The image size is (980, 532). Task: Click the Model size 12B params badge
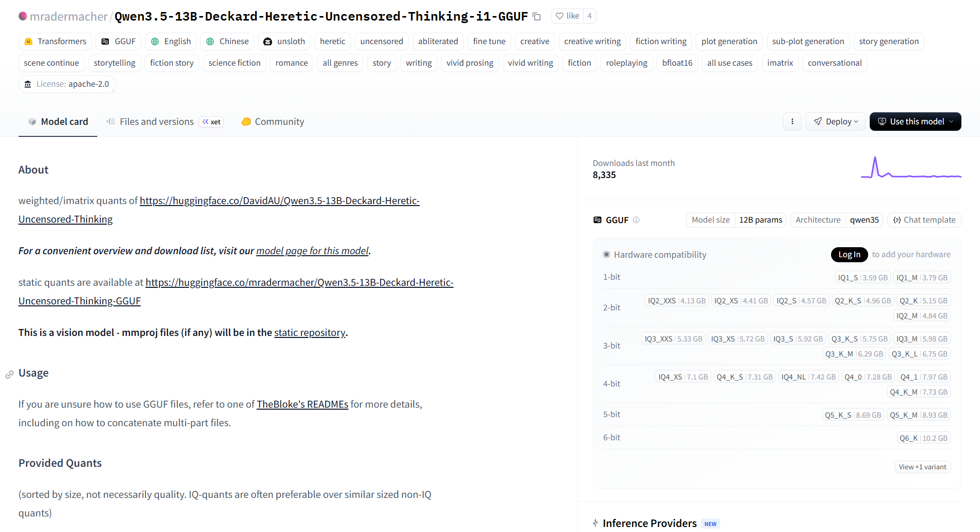pos(736,220)
